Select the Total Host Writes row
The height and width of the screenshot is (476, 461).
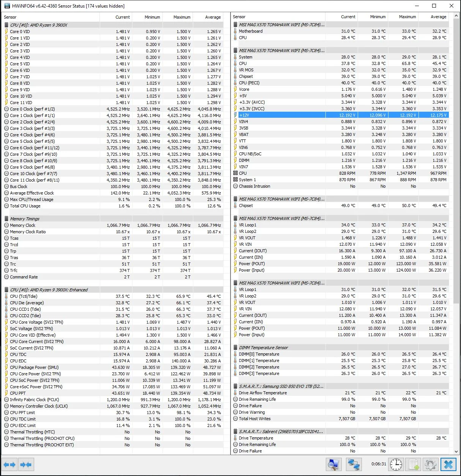pyautogui.click(x=340, y=419)
